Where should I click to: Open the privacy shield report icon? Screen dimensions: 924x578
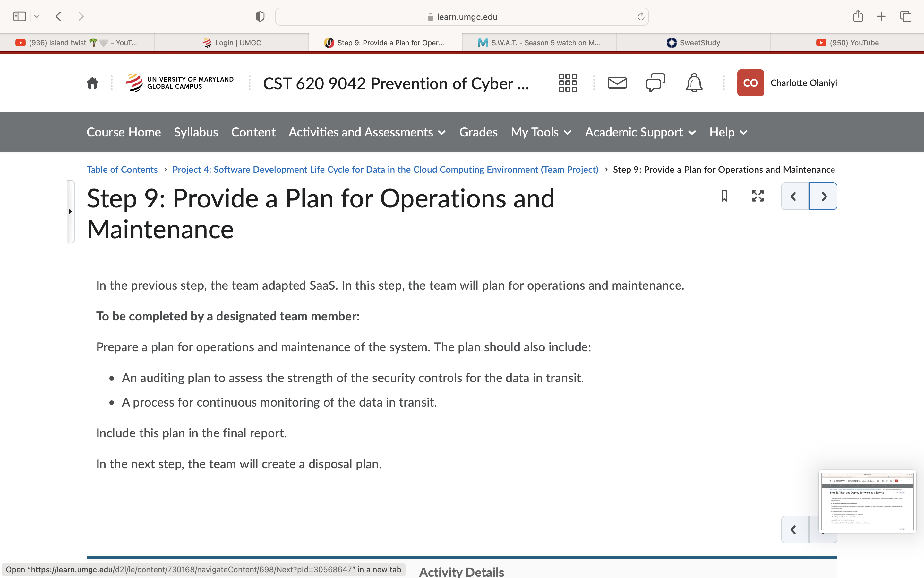tap(260, 16)
